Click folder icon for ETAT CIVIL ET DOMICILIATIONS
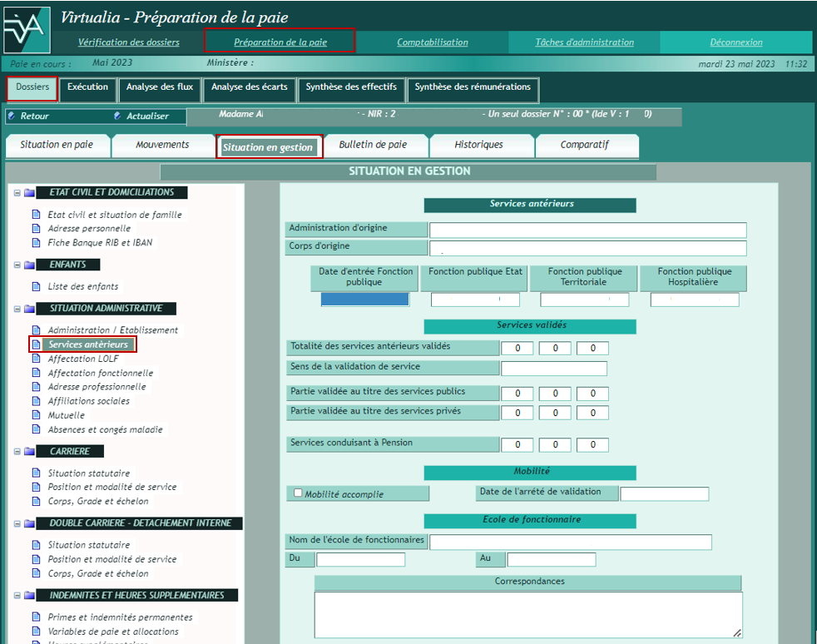The height and width of the screenshot is (644, 817). pyautogui.click(x=30, y=193)
